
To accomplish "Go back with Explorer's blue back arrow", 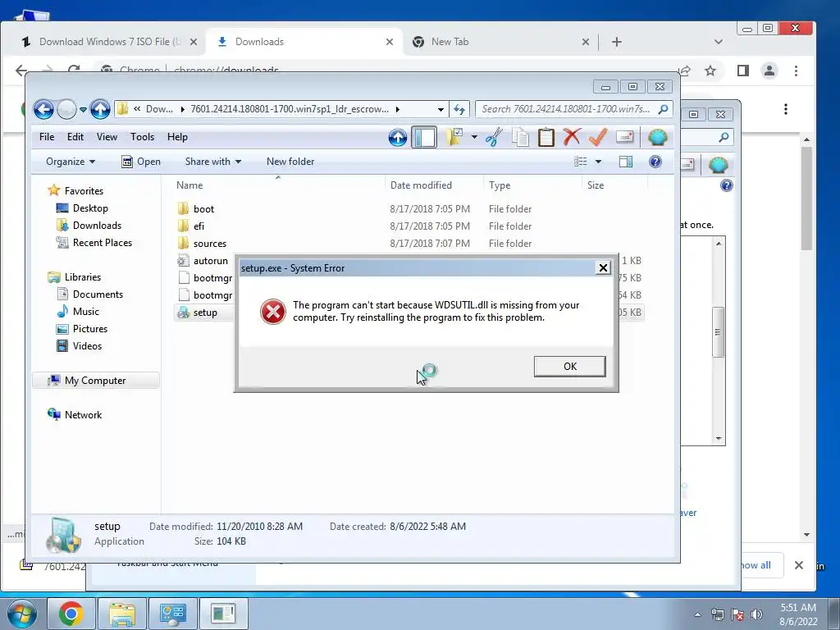I will tap(44, 109).
